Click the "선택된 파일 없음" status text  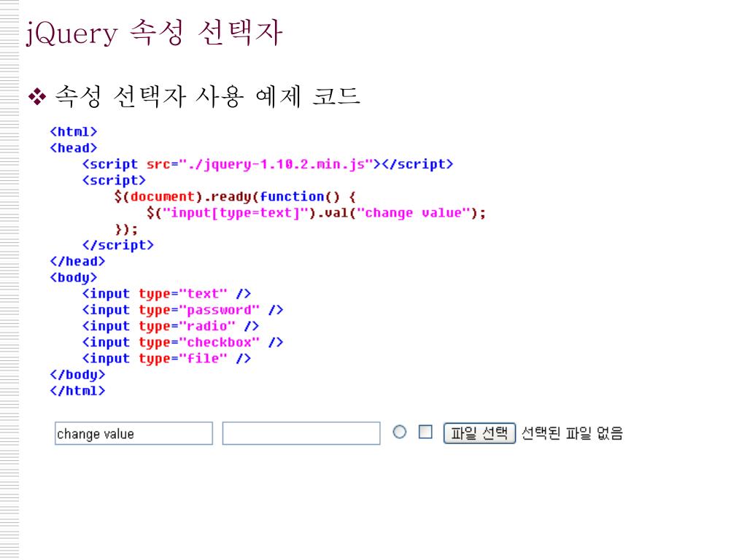572,433
